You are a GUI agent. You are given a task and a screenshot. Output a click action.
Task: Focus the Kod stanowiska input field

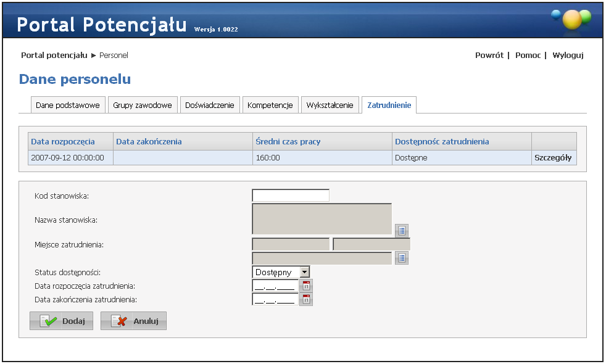click(x=291, y=195)
